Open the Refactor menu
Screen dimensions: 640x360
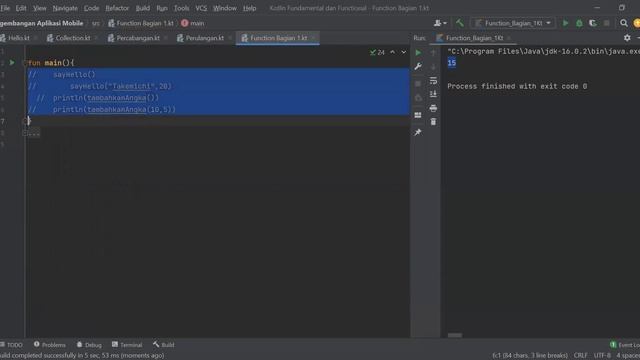coord(117,8)
